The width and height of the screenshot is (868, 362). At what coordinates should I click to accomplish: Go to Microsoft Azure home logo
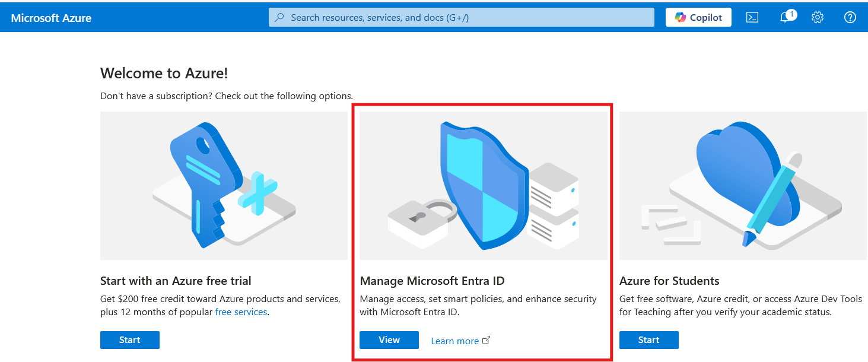pos(51,18)
